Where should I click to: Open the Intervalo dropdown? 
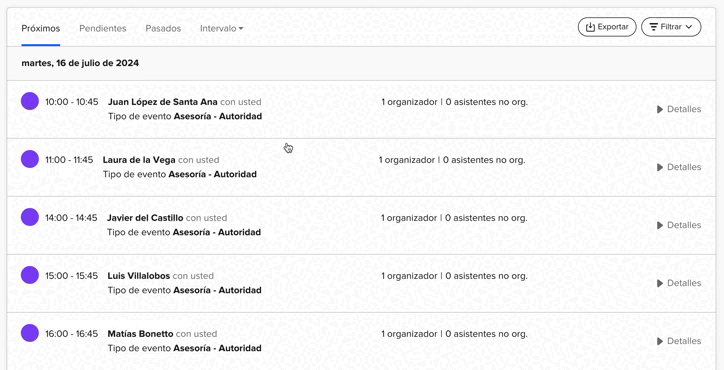(222, 29)
